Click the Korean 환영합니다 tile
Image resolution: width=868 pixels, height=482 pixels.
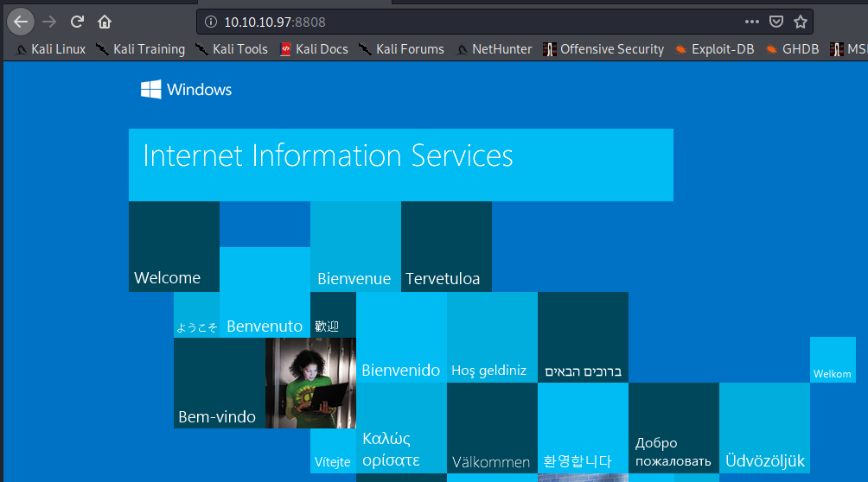pyautogui.click(x=583, y=428)
